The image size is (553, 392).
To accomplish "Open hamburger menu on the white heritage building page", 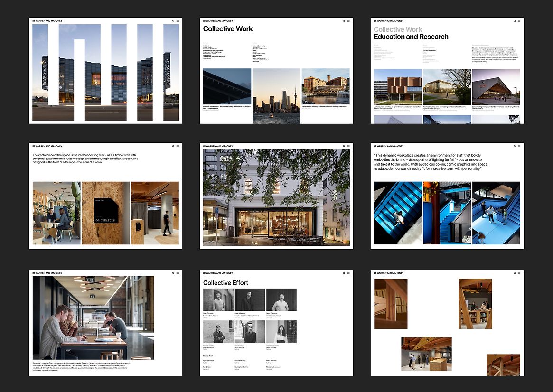I will tap(348, 146).
